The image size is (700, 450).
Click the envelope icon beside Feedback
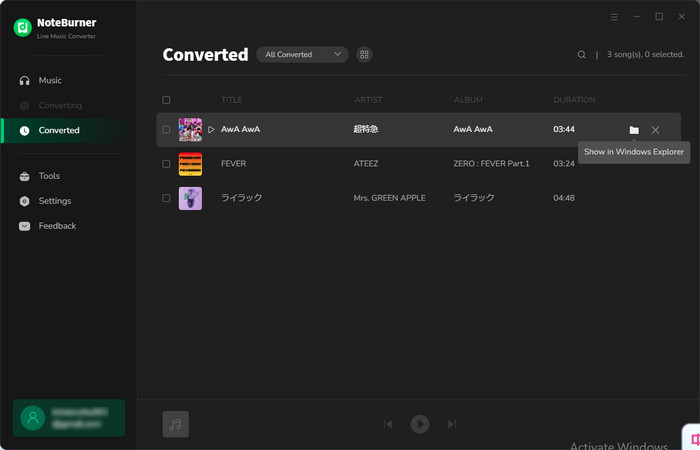click(25, 226)
